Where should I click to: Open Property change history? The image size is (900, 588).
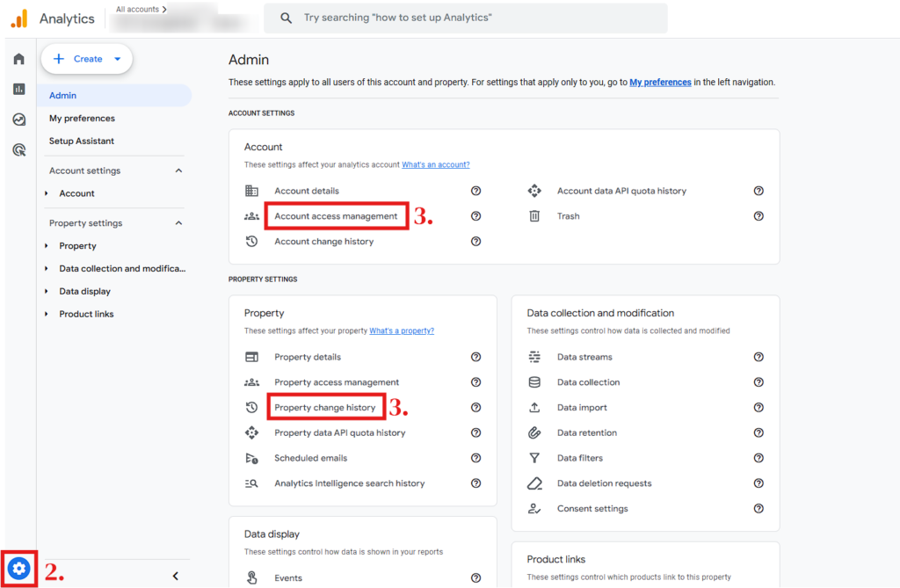pos(325,407)
